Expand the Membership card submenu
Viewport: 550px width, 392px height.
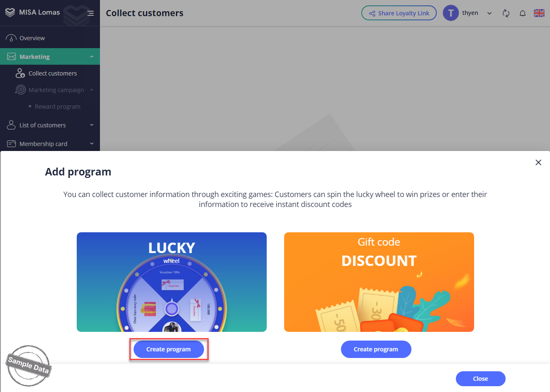[x=92, y=144]
